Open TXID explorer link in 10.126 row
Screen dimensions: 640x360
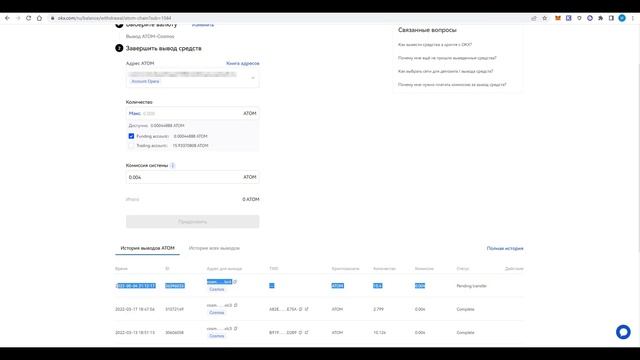click(307, 333)
